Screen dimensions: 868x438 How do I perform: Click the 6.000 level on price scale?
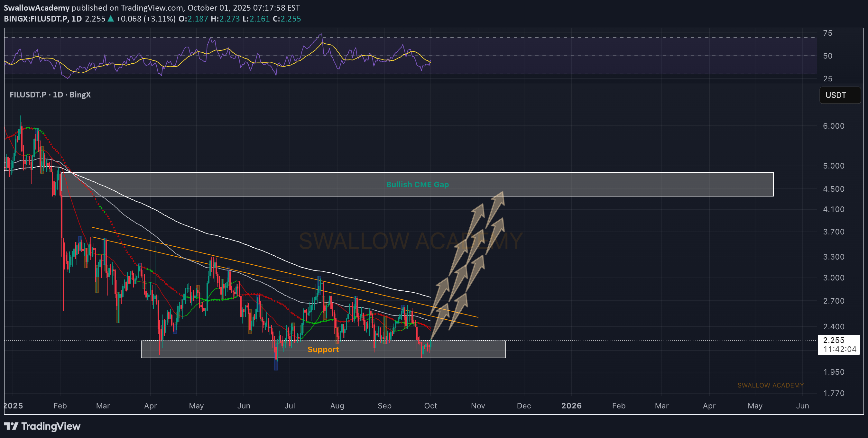833,126
